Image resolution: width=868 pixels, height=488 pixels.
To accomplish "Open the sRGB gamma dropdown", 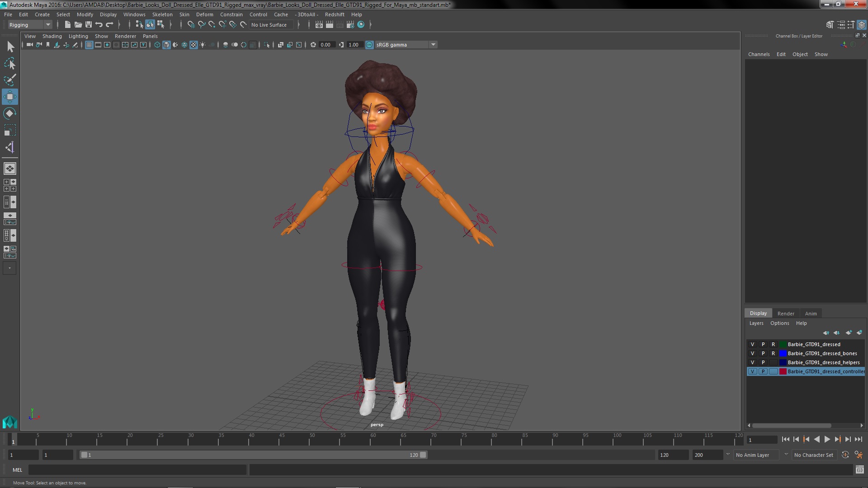I will pyautogui.click(x=406, y=45).
